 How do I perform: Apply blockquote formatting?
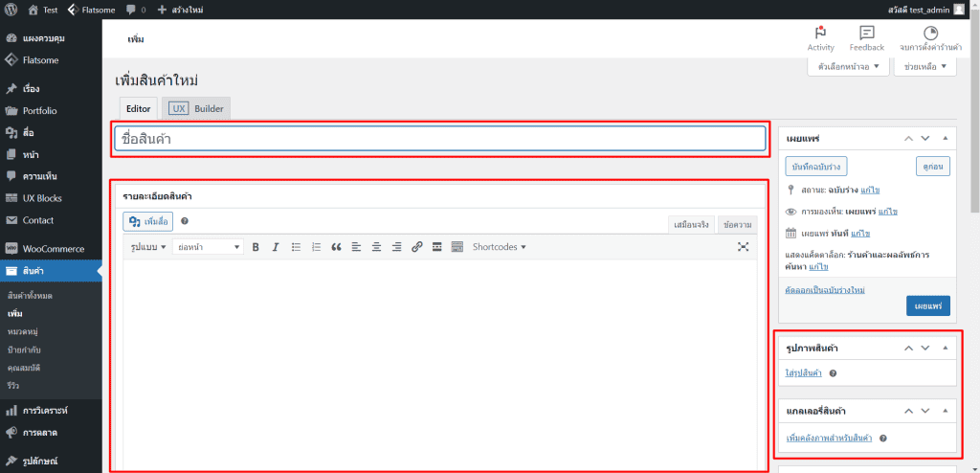click(x=336, y=247)
